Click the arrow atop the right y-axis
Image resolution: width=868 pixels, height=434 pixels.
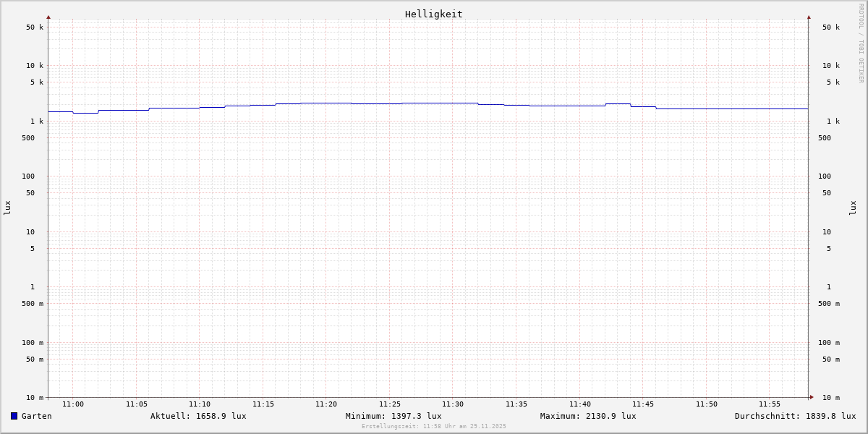(809, 17)
